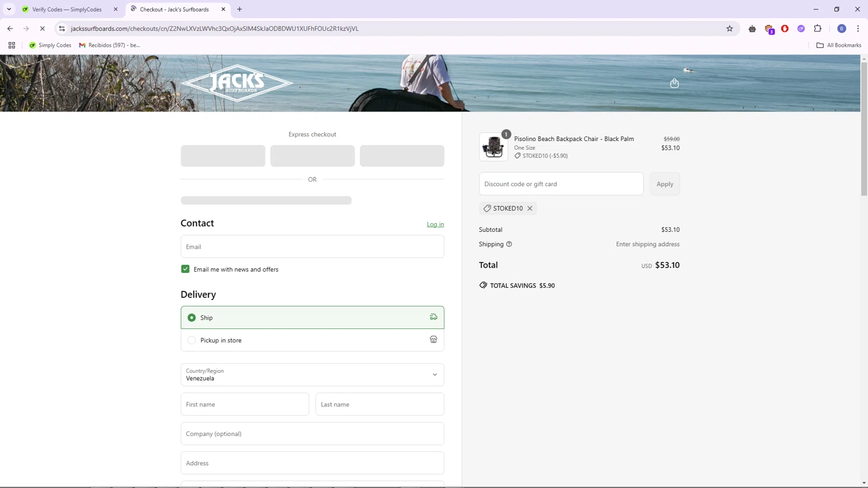Image resolution: width=868 pixels, height=488 pixels.
Task: Click the dark printer-like extension icon
Action: pos(752,28)
